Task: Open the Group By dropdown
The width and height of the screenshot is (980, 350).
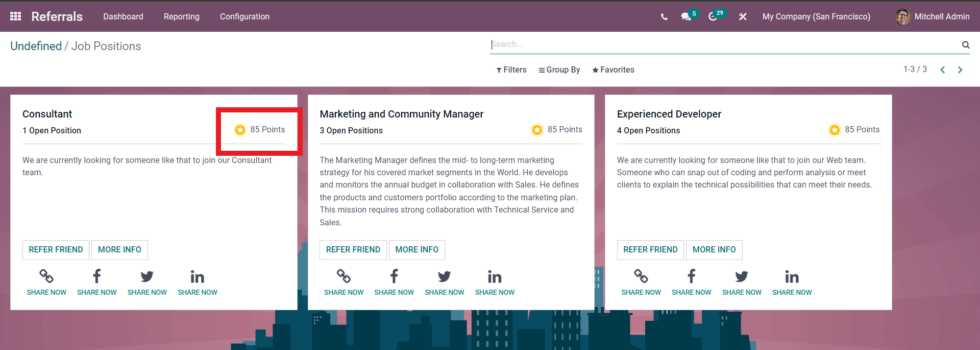Action: point(559,70)
